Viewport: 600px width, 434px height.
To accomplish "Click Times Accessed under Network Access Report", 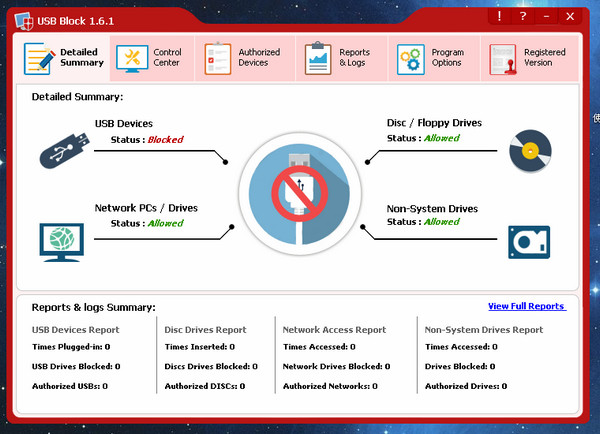I will (319, 347).
